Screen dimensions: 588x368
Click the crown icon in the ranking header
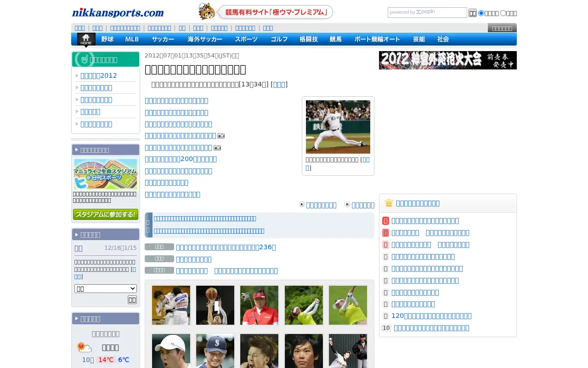click(x=389, y=203)
